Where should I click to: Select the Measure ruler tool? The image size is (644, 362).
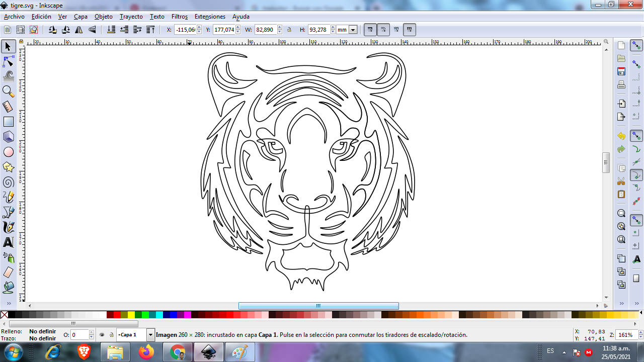point(8,107)
